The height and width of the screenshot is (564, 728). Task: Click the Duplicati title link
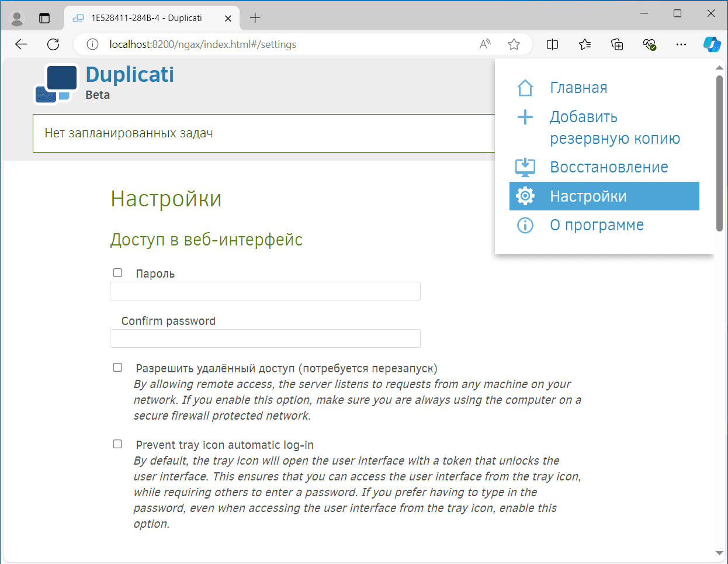[x=130, y=75]
